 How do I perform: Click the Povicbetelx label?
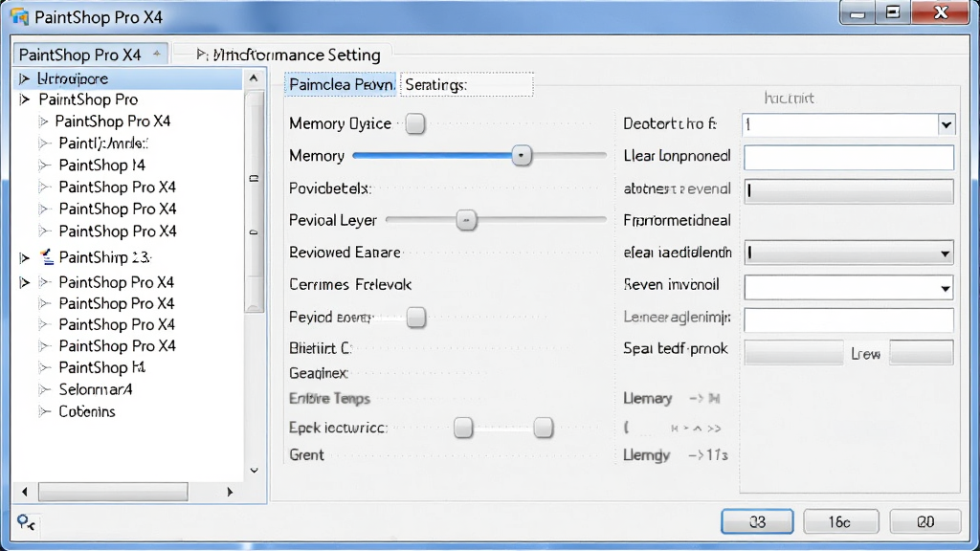330,188
